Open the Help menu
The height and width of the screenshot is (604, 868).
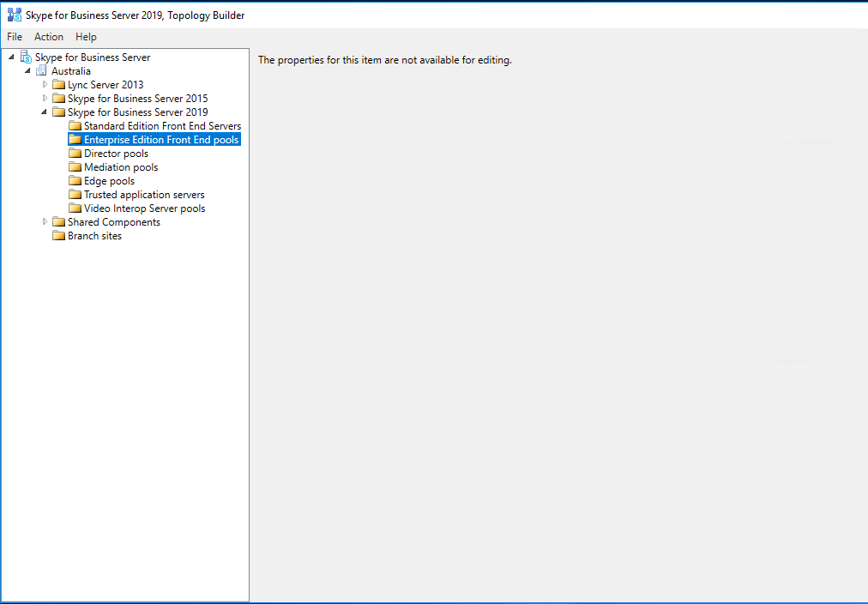(x=86, y=37)
